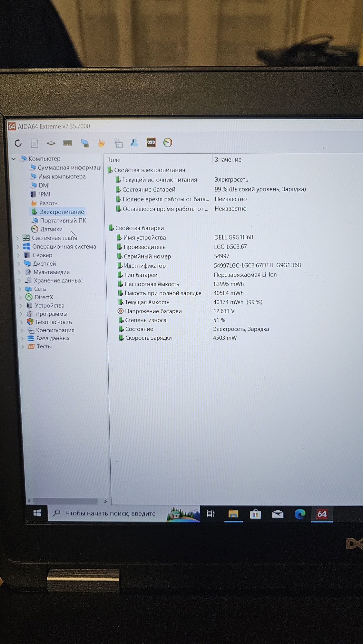This screenshot has height=644, width=363.
Task: Click the user figure toolbar icon
Action: [x=134, y=143]
